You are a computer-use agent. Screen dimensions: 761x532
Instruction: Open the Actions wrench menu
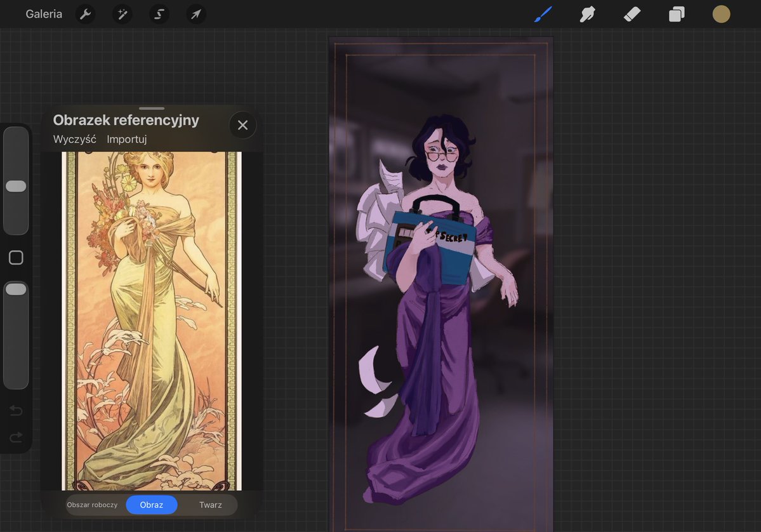86,14
